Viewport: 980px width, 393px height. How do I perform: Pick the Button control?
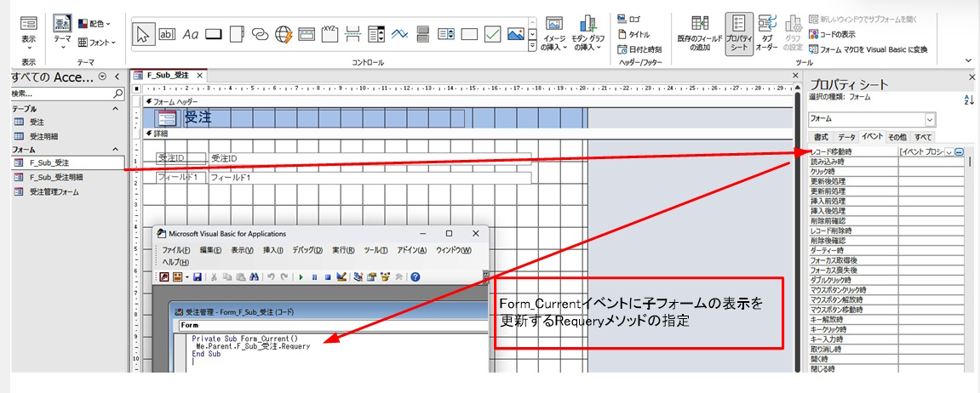(214, 34)
